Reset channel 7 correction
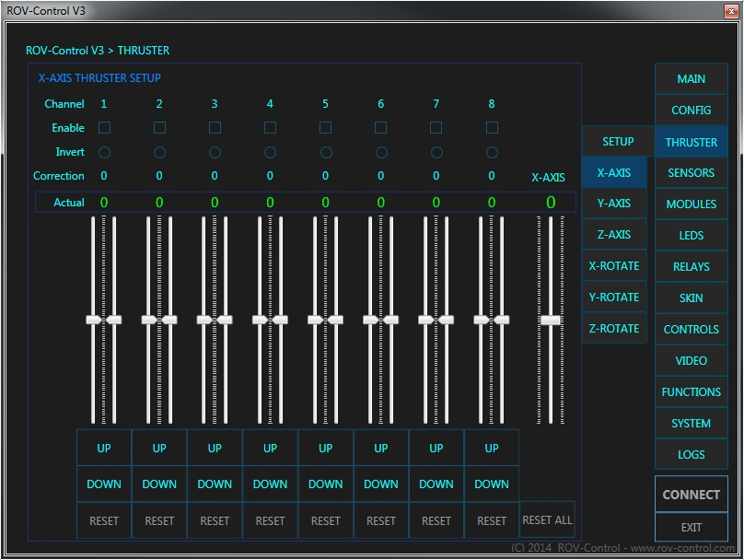 (436, 520)
